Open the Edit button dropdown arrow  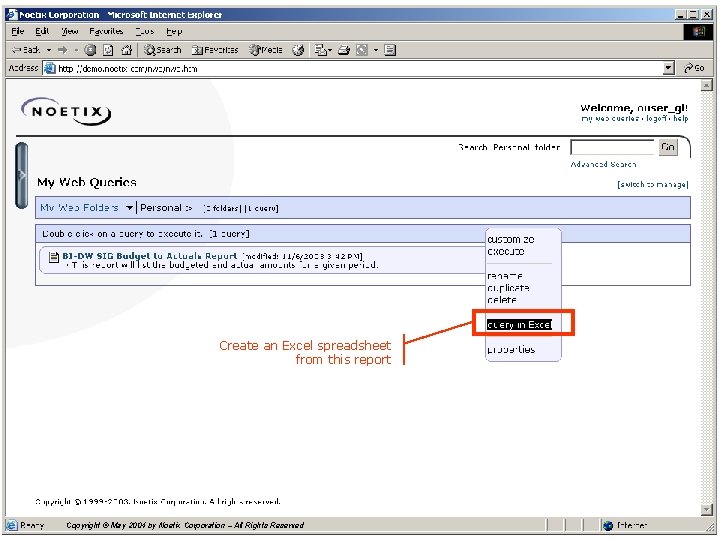376,50
